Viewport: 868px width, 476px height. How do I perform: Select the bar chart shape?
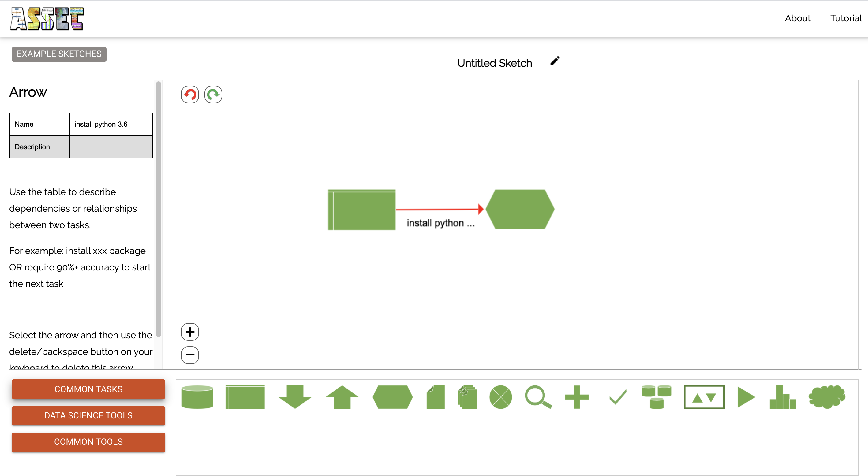click(x=782, y=397)
